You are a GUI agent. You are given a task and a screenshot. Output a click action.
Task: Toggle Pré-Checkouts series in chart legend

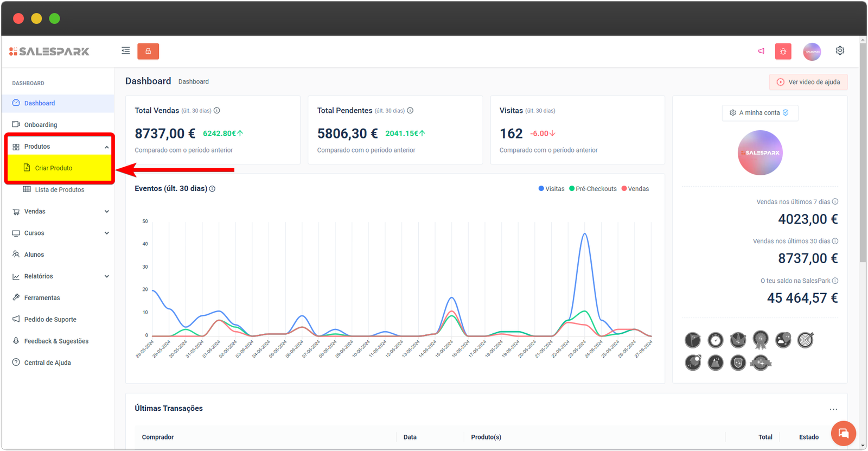coord(593,189)
